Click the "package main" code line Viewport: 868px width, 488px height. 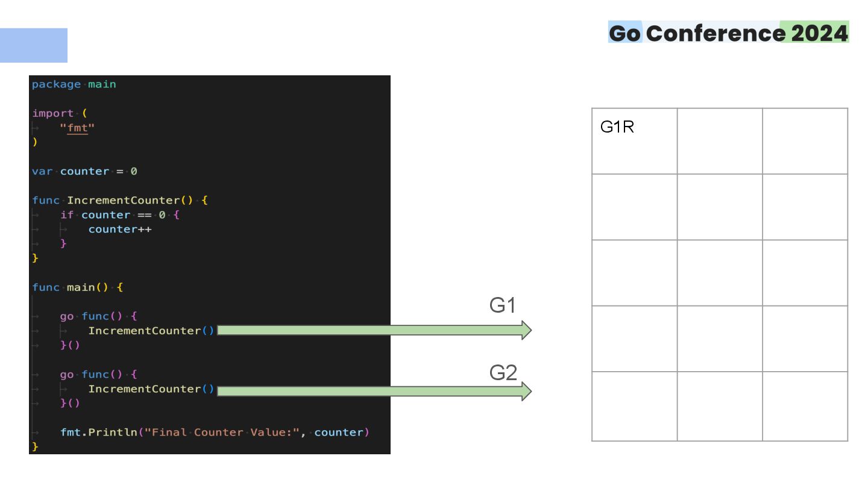pyautogui.click(x=74, y=84)
